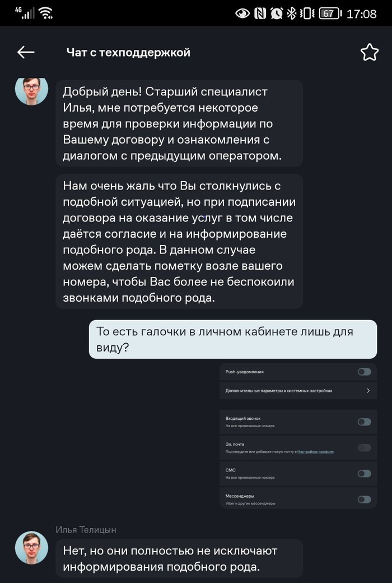
Task: Tap the back arrow in chat header
Action: tap(26, 52)
